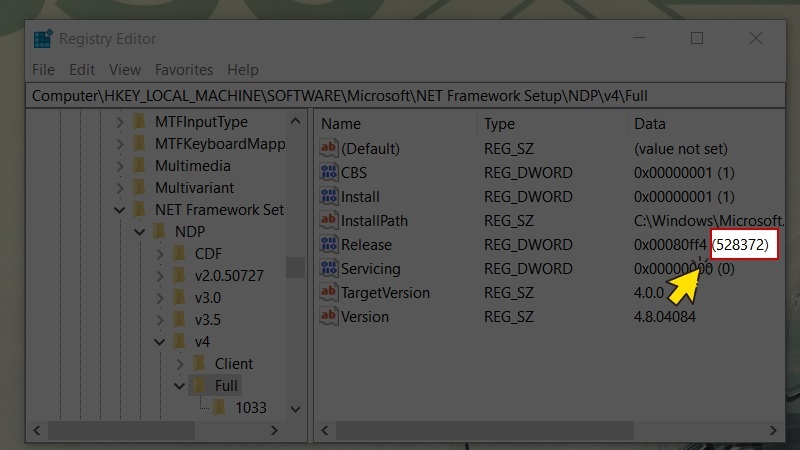Click the TargetVersion string icon

click(329, 293)
